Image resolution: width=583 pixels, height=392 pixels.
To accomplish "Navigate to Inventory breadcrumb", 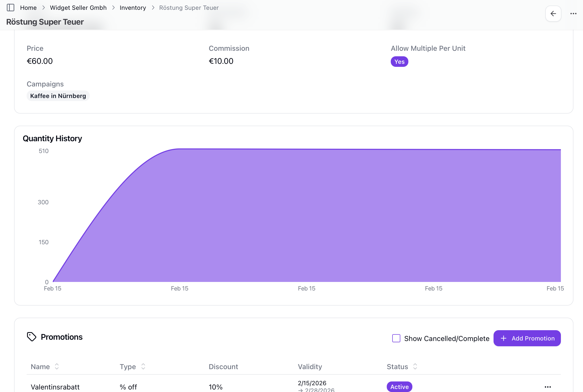I will click(133, 8).
